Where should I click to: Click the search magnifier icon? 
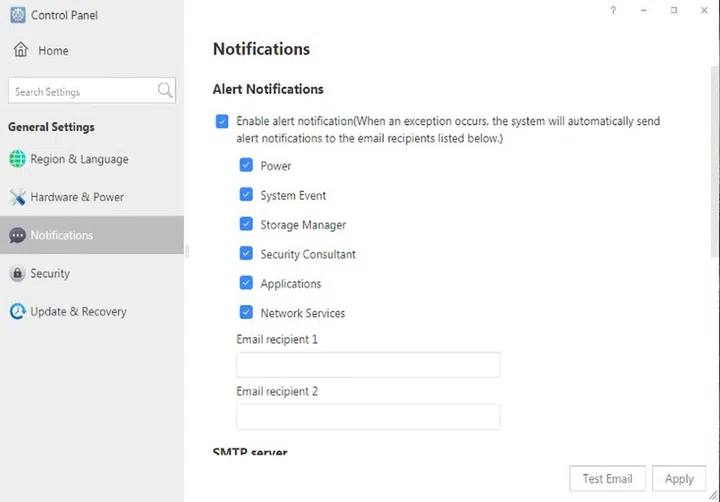tap(165, 91)
